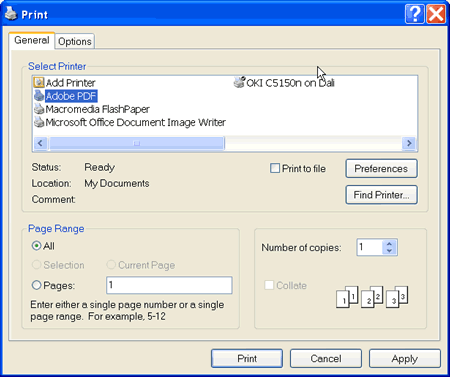Select the All page range radio button
This screenshot has height=377, width=450.
[36, 246]
